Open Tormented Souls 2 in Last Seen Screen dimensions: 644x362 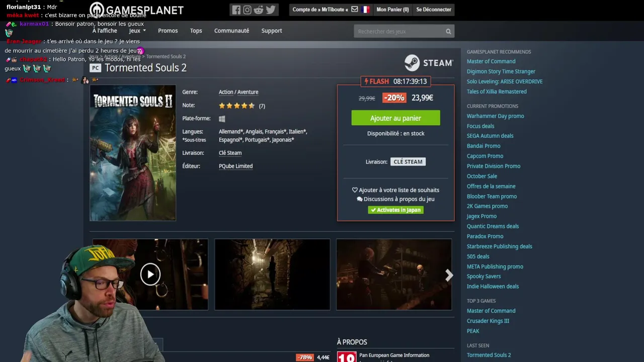click(489, 355)
